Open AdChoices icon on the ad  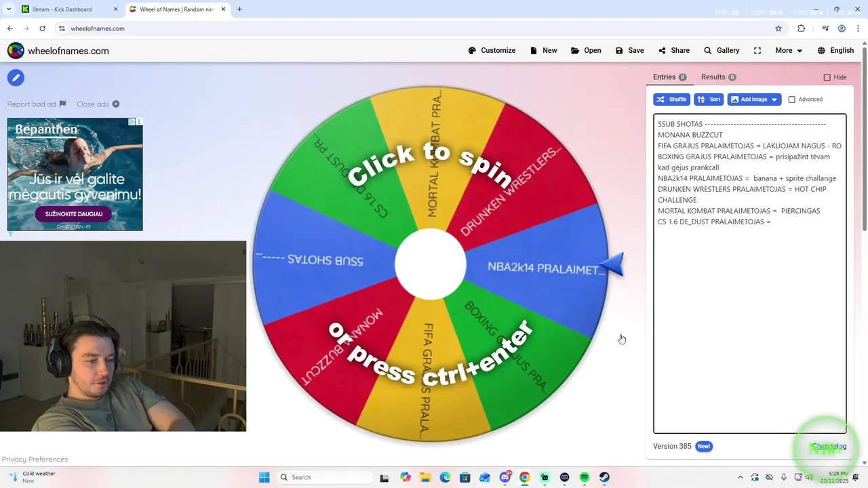[x=132, y=122]
